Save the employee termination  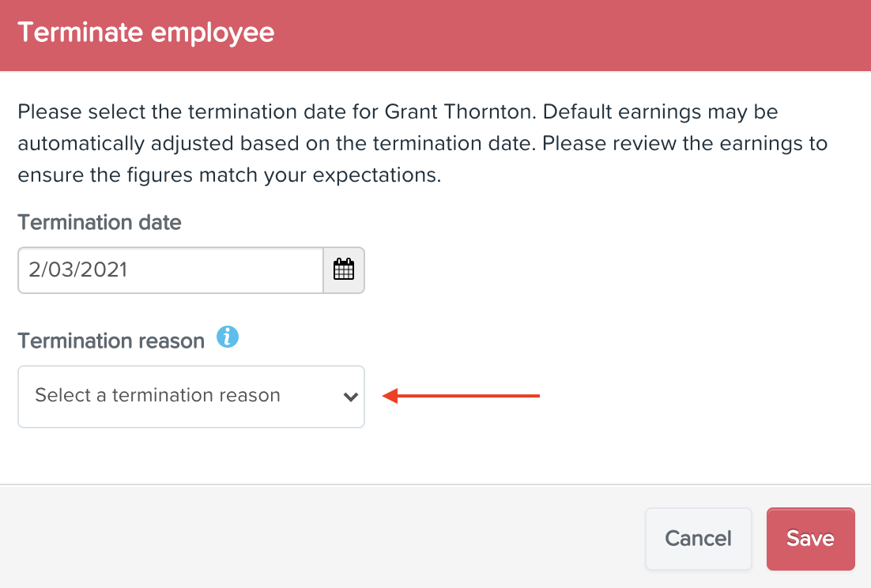(810, 538)
